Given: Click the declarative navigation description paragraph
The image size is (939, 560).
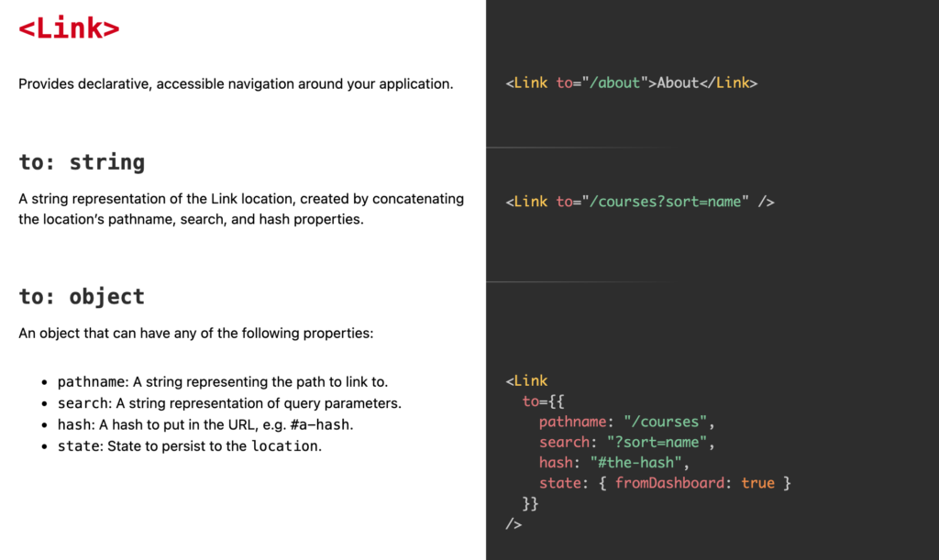Looking at the screenshot, I should 236,83.
